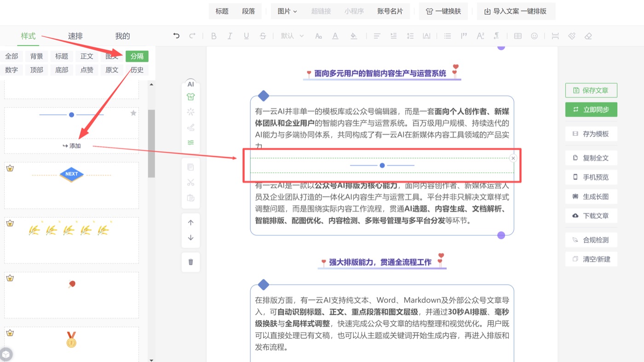644x362 pixels.
Task: Click the green shirt skin icon in the floating toolbar
Action: (x=190, y=97)
